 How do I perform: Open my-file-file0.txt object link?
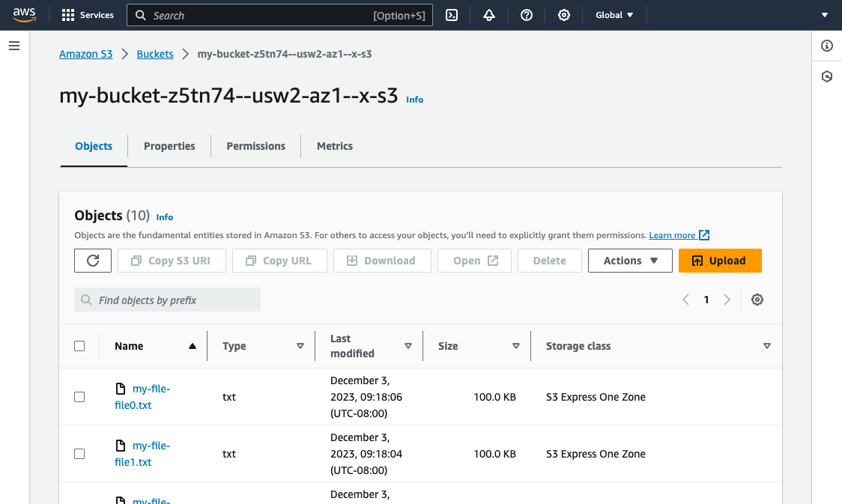point(142,397)
